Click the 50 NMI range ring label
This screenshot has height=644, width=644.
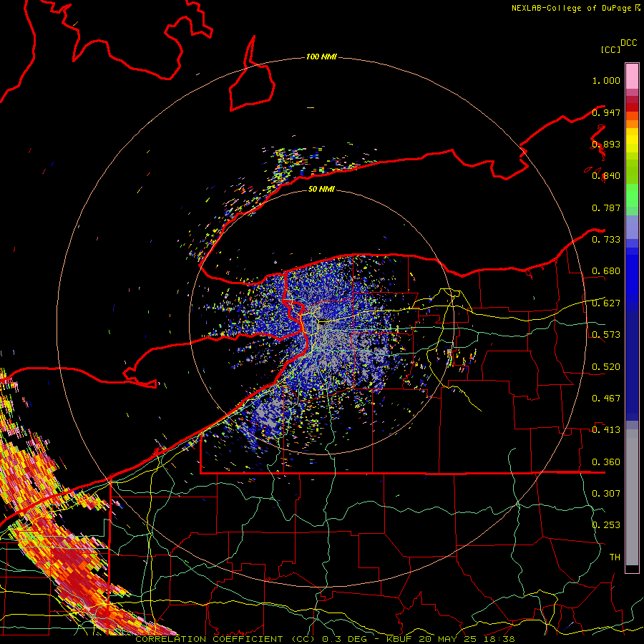coord(321,189)
